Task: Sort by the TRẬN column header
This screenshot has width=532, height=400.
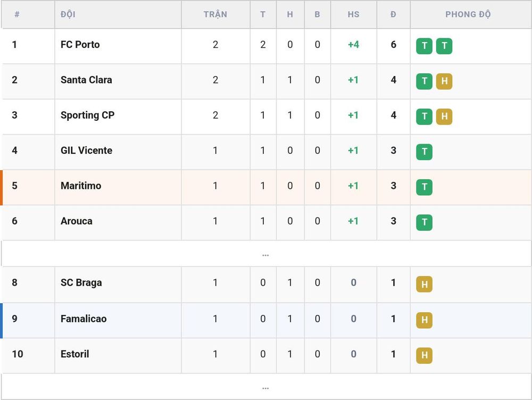Action: pos(215,14)
